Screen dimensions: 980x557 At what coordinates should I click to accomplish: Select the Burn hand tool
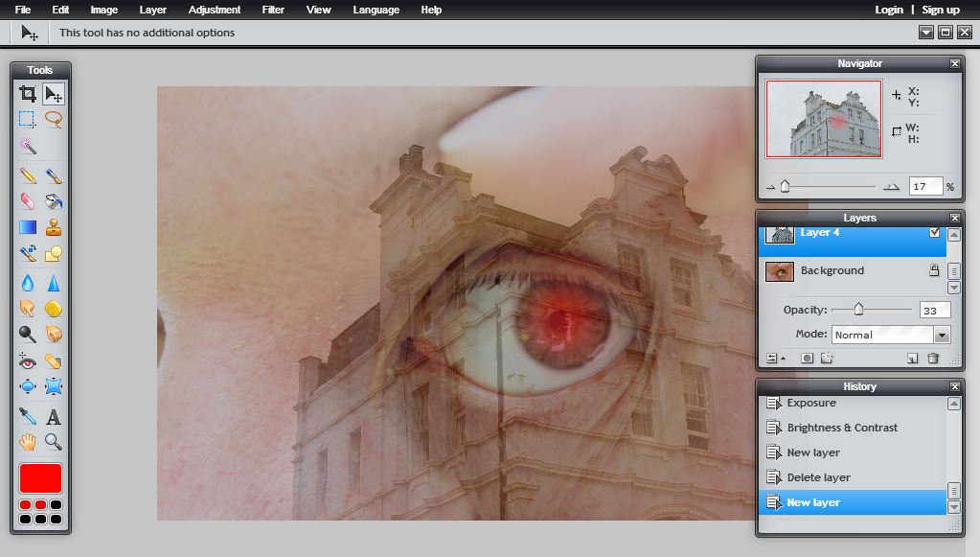pyautogui.click(x=54, y=335)
